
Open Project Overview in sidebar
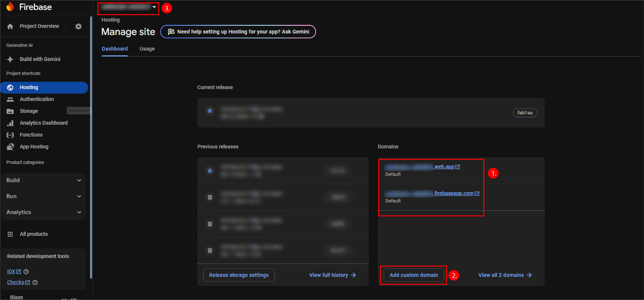coord(39,26)
